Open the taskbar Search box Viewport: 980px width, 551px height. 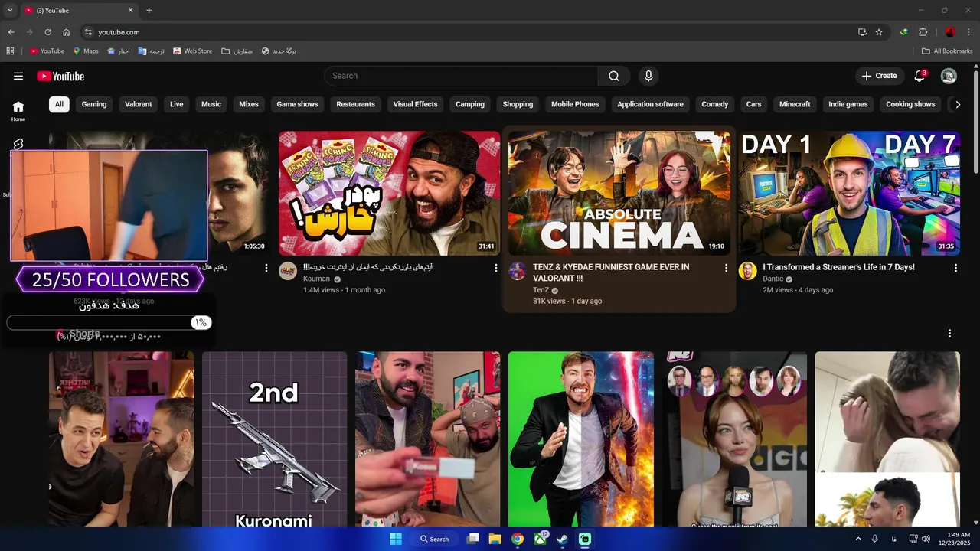coord(435,539)
